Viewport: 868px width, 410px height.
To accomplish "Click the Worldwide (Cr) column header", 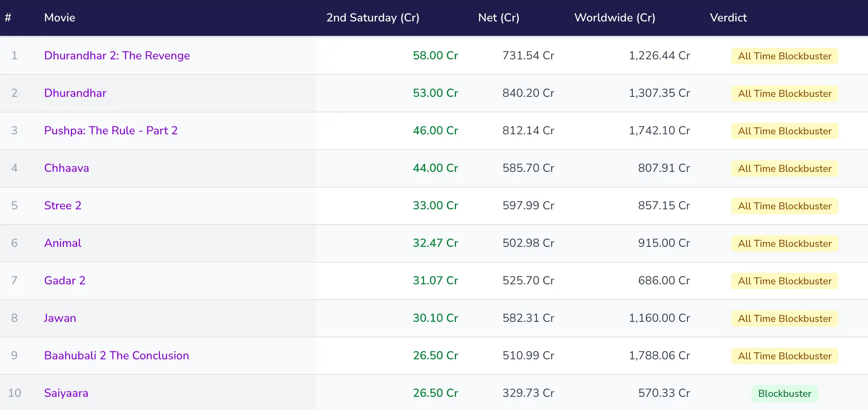I will coord(614,18).
